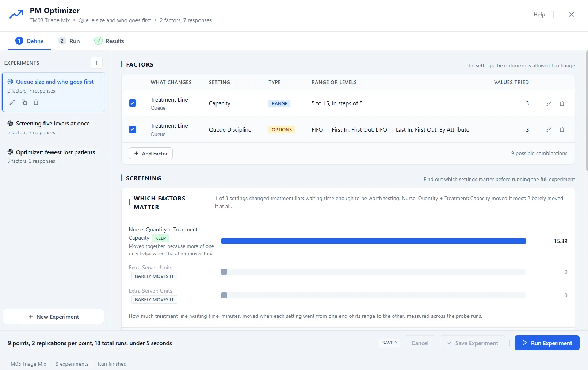Viewport: 588px width, 370px height.
Task: Click the Queue Discipline setting cell
Action: (x=230, y=129)
